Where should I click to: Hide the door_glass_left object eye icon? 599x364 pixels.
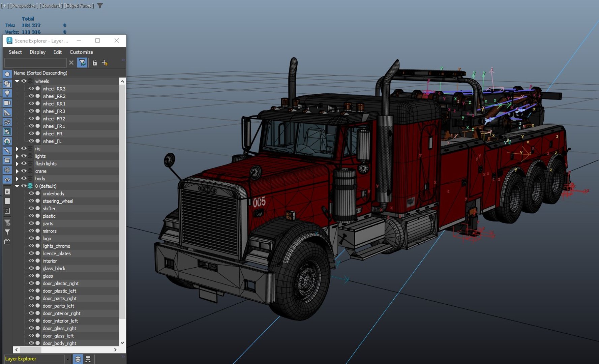31,336
